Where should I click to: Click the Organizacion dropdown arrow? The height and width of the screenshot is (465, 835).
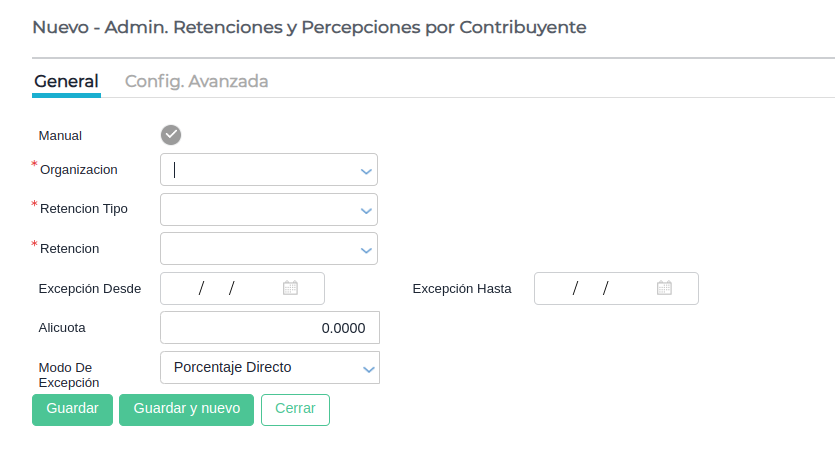(366, 171)
